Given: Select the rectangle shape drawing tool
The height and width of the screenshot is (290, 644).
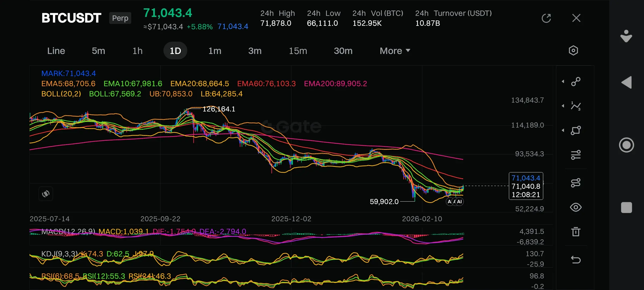Looking at the screenshot, I should pyautogui.click(x=576, y=130).
